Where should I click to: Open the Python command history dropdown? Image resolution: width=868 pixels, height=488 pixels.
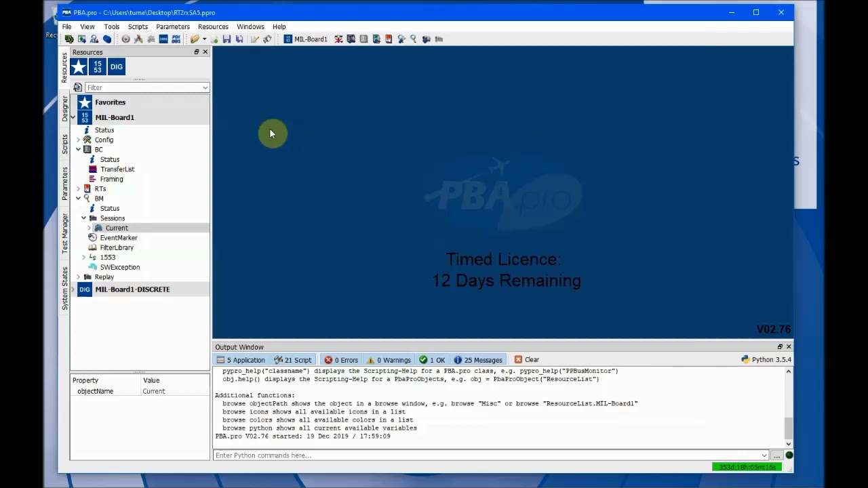click(764, 455)
